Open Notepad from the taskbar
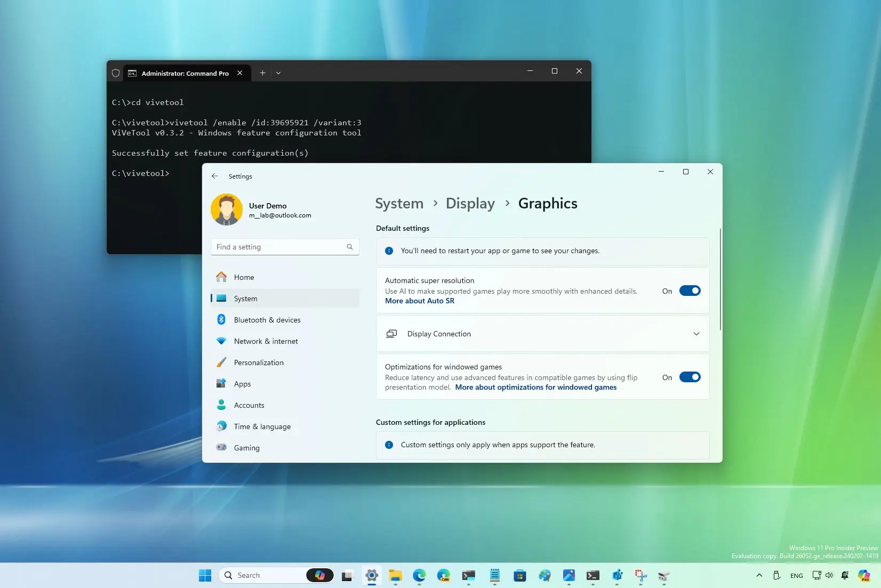This screenshot has height=588, width=881. 494,576
